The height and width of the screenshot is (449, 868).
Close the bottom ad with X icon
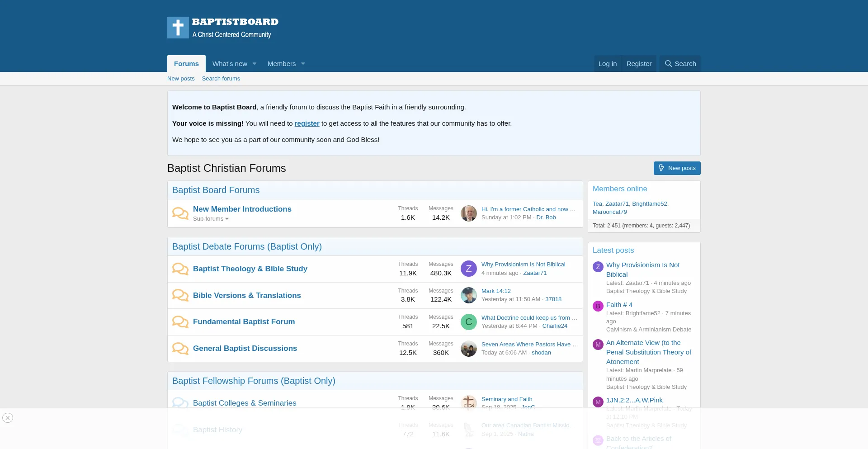tap(8, 418)
